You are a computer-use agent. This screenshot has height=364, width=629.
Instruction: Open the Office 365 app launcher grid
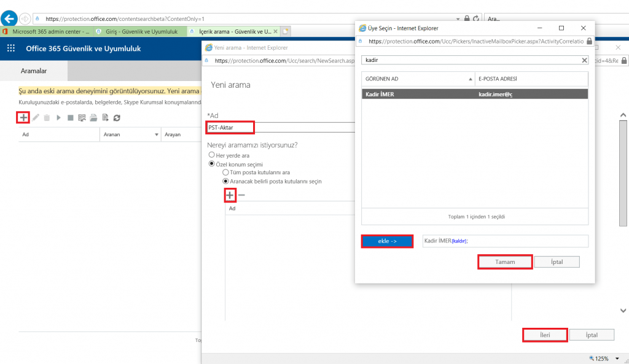11,48
